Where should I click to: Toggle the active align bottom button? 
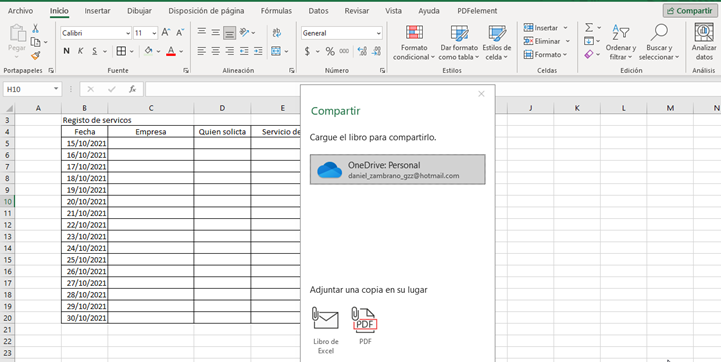click(229, 33)
